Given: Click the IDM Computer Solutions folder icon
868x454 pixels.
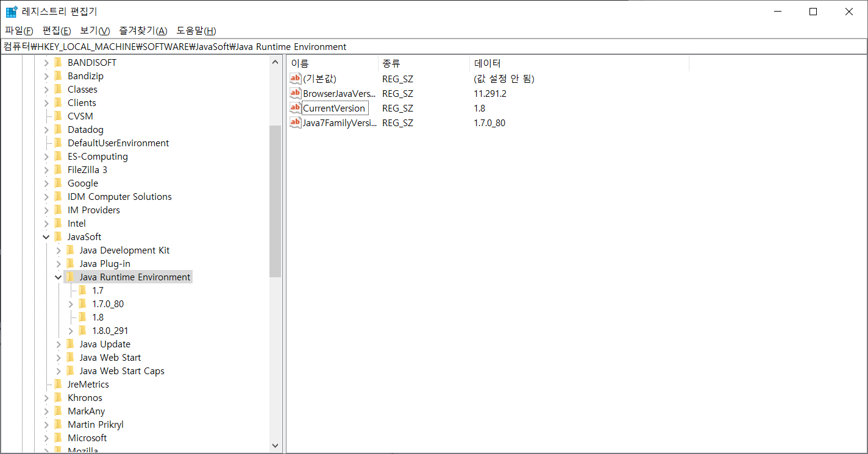Looking at the screenshot, I should [x=59, y=196].
